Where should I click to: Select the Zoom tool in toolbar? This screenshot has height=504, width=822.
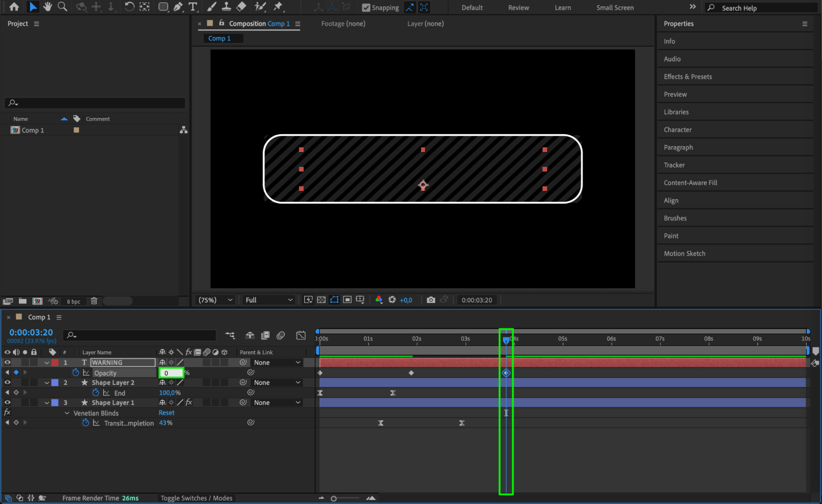coord(62,7)
